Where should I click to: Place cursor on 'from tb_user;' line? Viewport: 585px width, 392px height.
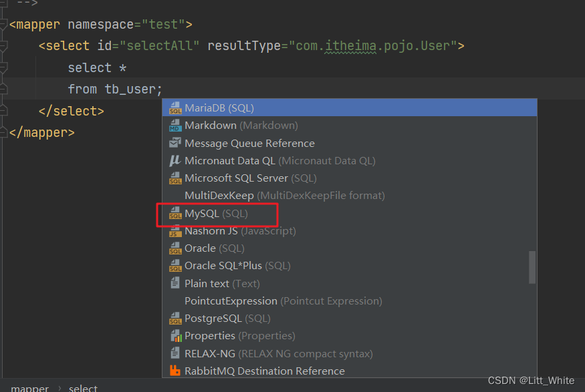pos(115,89)
